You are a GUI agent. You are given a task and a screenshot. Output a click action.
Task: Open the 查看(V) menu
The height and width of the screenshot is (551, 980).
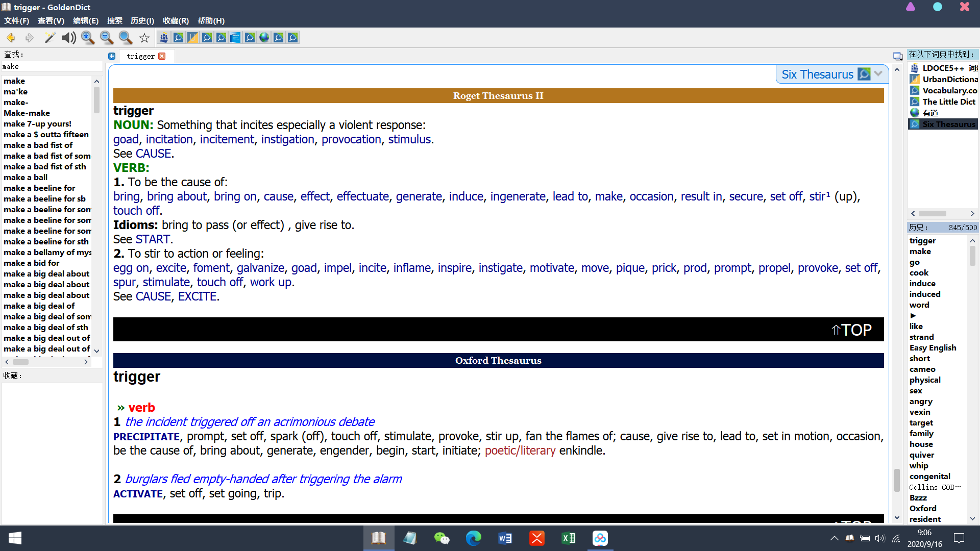coord(51,21)
